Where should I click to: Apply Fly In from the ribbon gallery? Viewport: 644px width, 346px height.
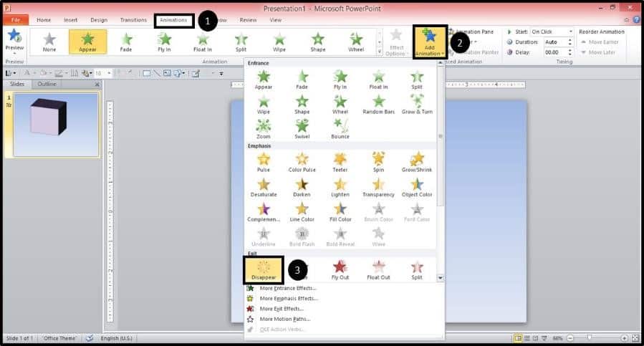[164, 42]
